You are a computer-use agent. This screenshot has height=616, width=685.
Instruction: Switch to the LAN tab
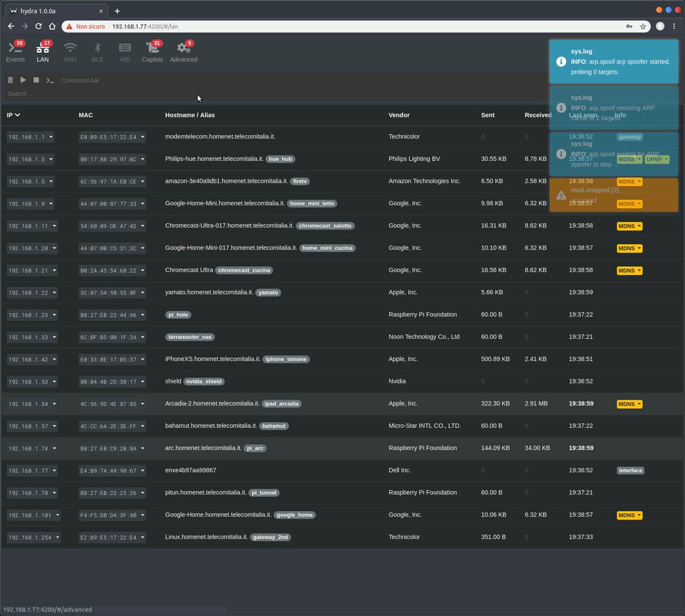(43, 52)
